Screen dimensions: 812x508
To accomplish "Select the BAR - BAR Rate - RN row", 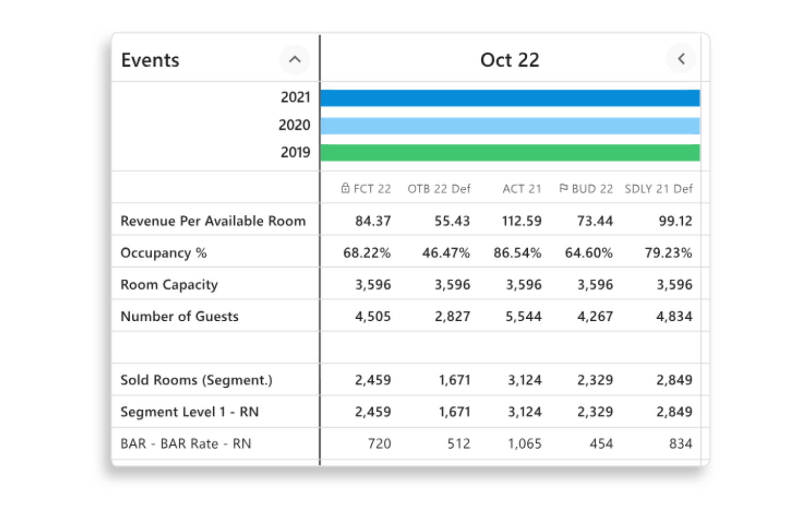I will [185, 443].
